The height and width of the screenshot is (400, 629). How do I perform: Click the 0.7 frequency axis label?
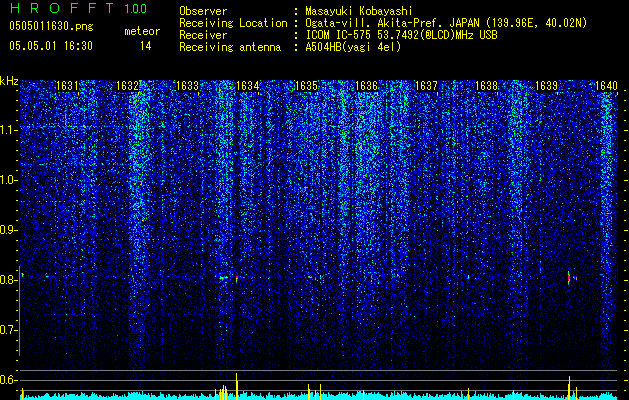click(x=8, y=330)
